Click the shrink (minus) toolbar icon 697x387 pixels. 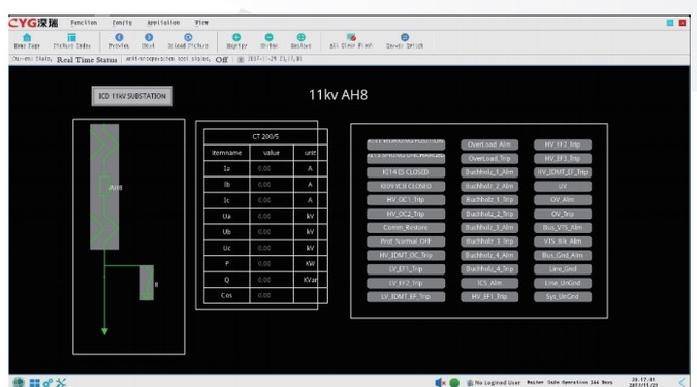[269, 41]
